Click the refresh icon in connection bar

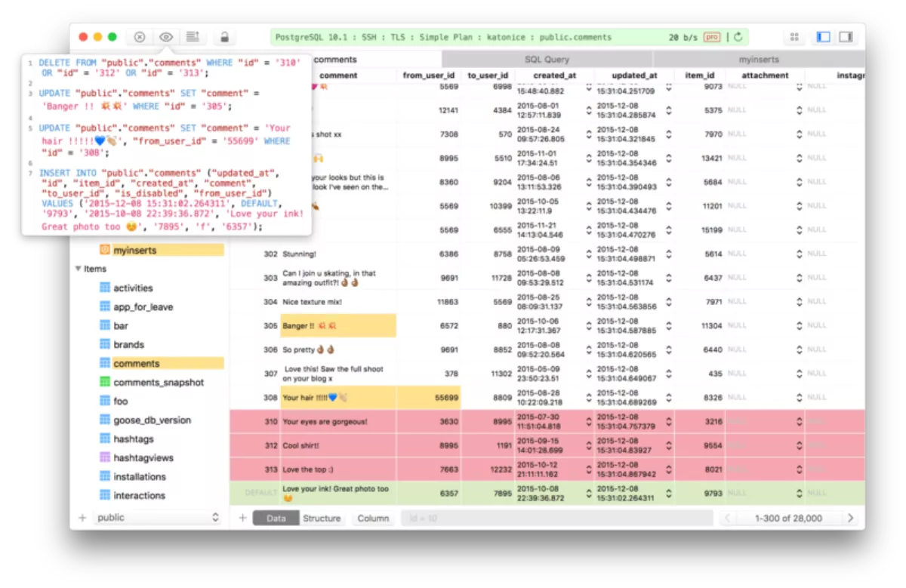(x=738, y=36)
